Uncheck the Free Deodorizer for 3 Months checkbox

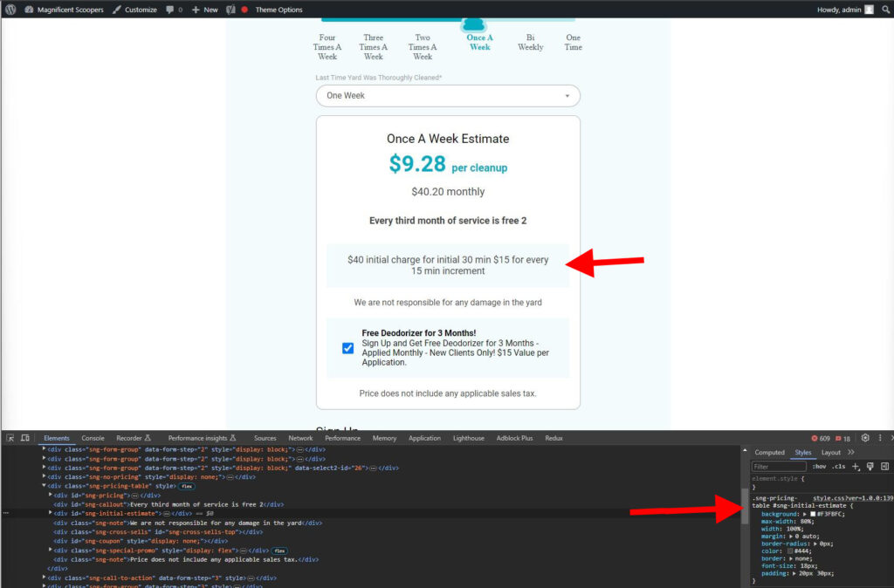pyautogui.click(x=348, y=347)
